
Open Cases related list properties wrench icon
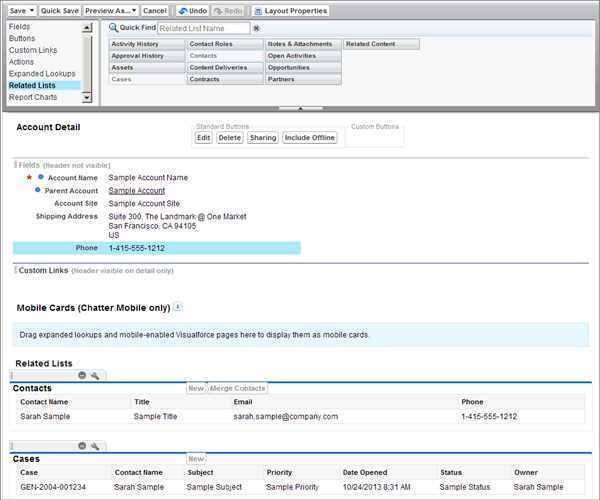(95, 446)
